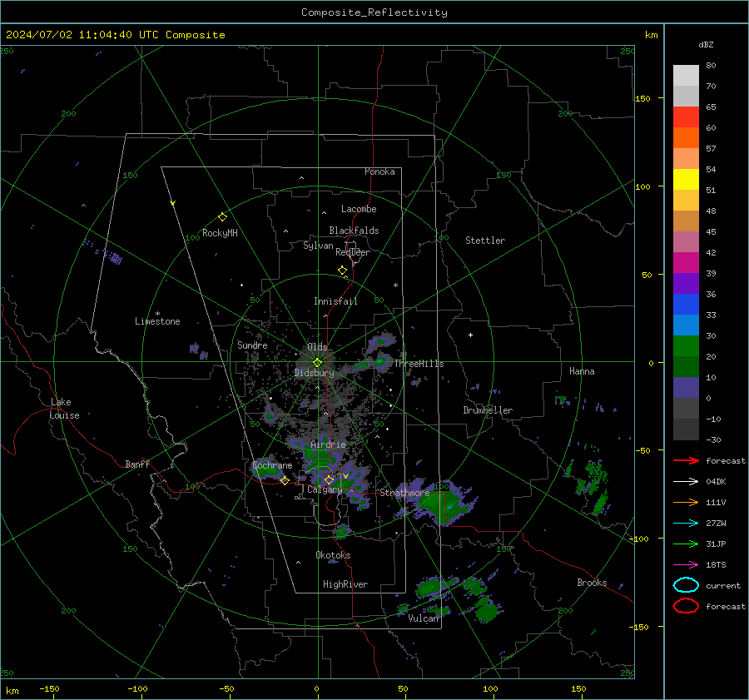Click the magenta 39-42 dBZ swatch

tap(686, 263)
